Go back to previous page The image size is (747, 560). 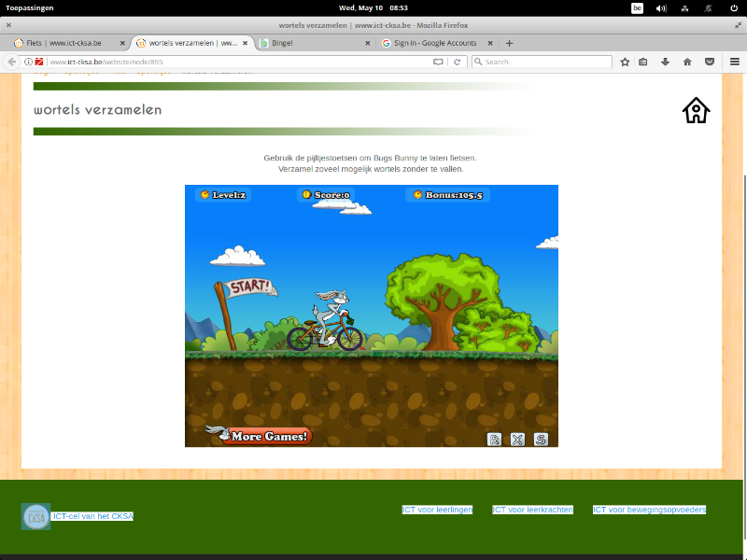click(x=12, y=62)
